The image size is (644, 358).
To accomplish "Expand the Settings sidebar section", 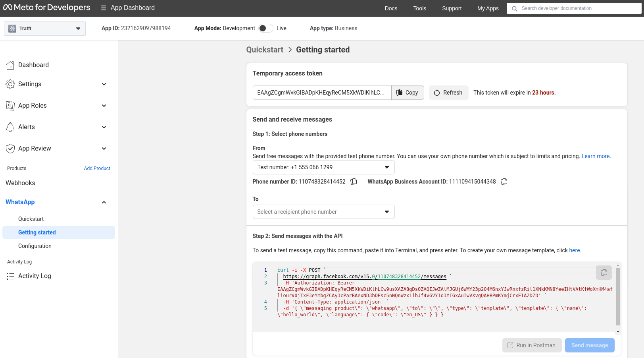I will [104, 84].
